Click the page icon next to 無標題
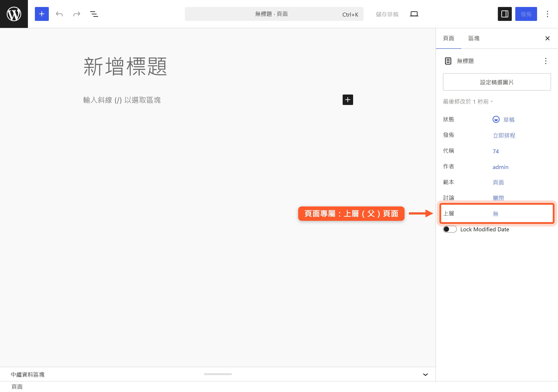Image resolution: width=558 pixels, height=392 pixels. pyautogui.click(x=448, y=61)
